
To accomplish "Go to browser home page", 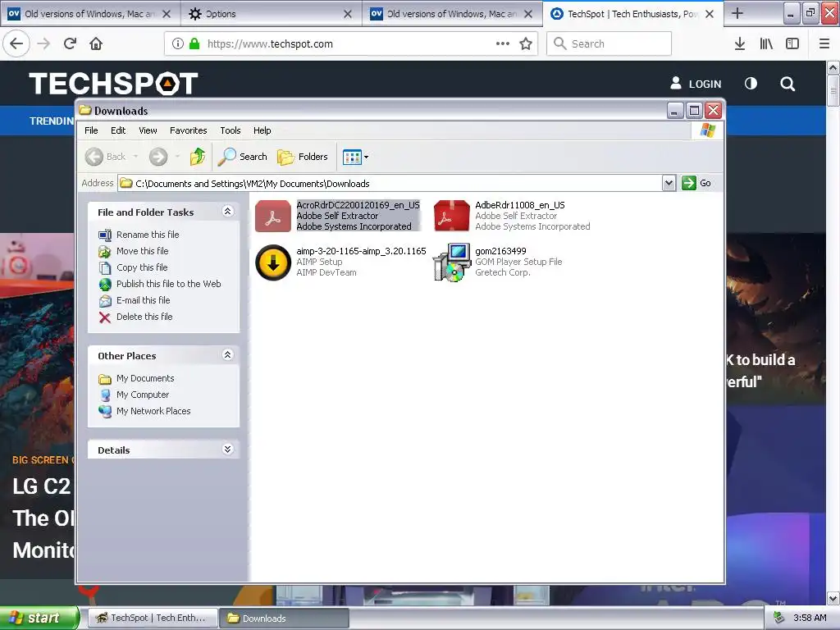I will (96, 43).
